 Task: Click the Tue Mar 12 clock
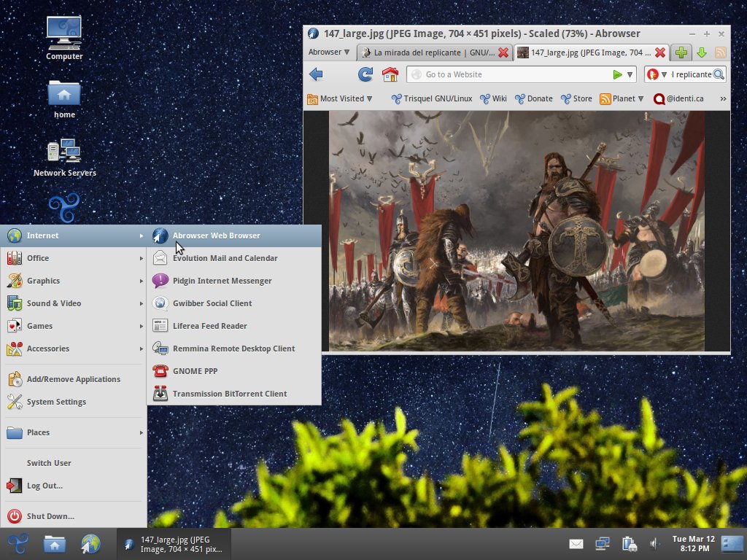click(x=694, y=544)
